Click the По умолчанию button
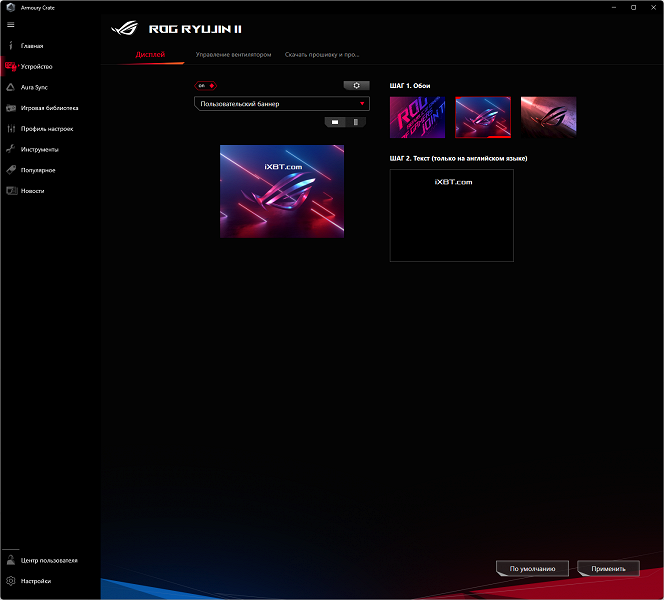664x600 pixels. pos(532,569)
